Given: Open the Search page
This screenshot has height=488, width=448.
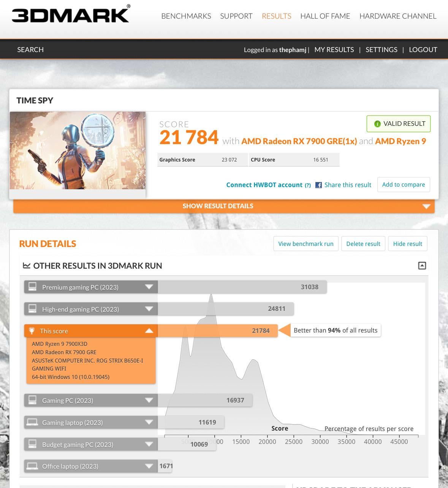Looking at the screenshot, I should tap(30, 49).
